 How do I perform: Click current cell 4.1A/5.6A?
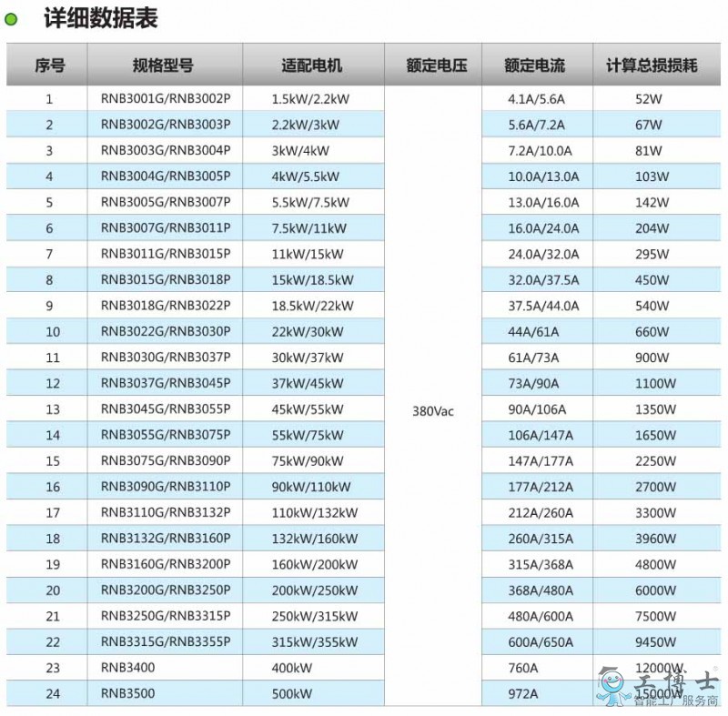536,99
